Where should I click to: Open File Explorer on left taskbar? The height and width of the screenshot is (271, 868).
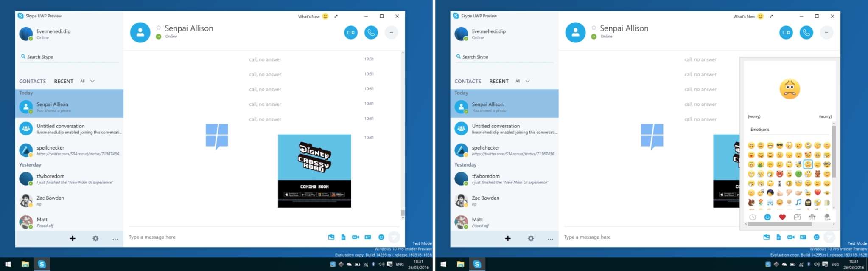[x=25, y=264]
